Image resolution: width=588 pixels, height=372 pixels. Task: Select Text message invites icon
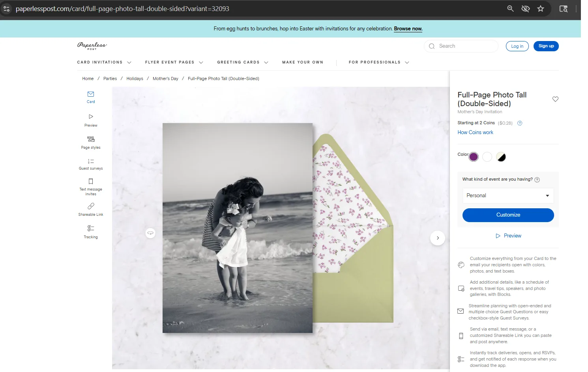[91, 181]
